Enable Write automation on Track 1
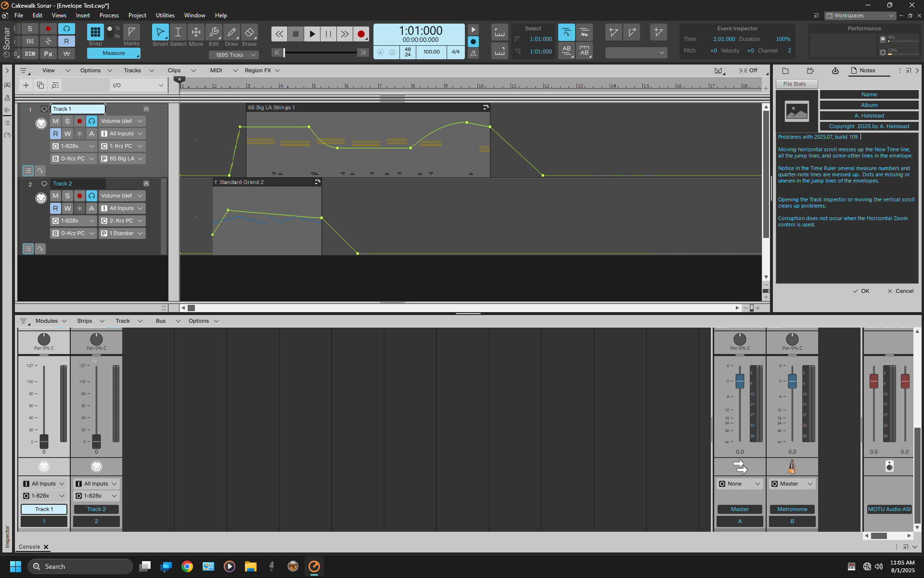924x578 pixels. [x=67, y=133]
